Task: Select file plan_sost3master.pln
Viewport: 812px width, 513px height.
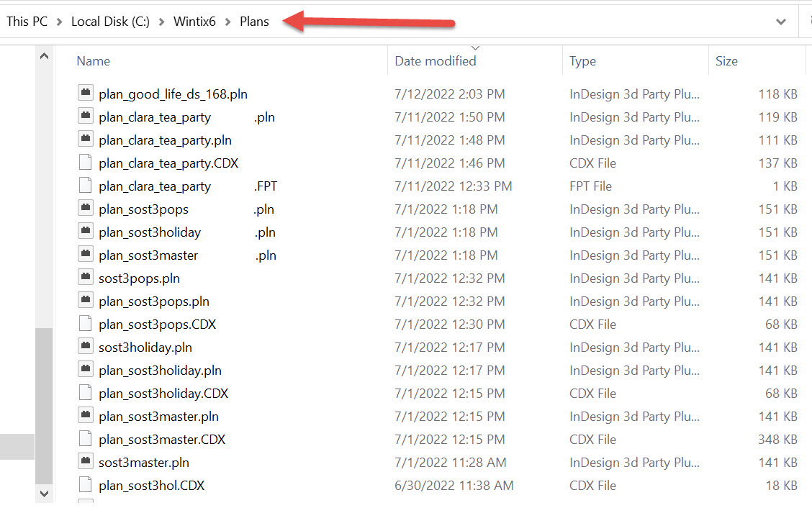Action: (x=158, y=417)
